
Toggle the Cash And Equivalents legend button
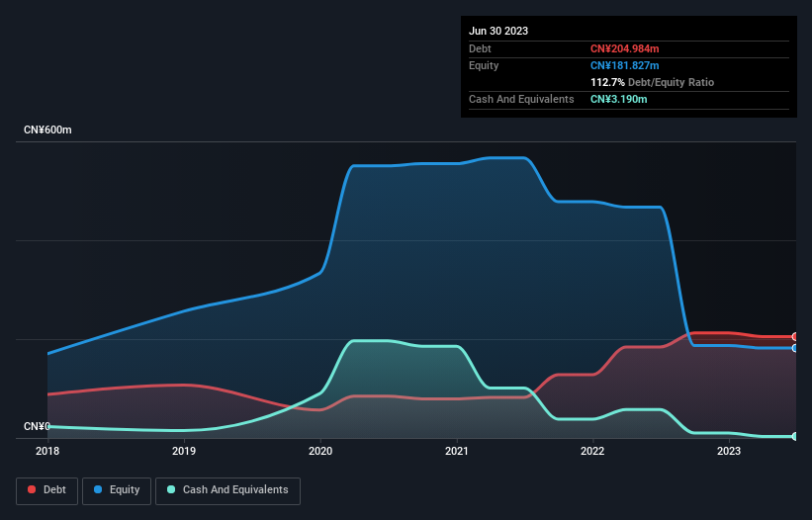(x=227, y=490)
